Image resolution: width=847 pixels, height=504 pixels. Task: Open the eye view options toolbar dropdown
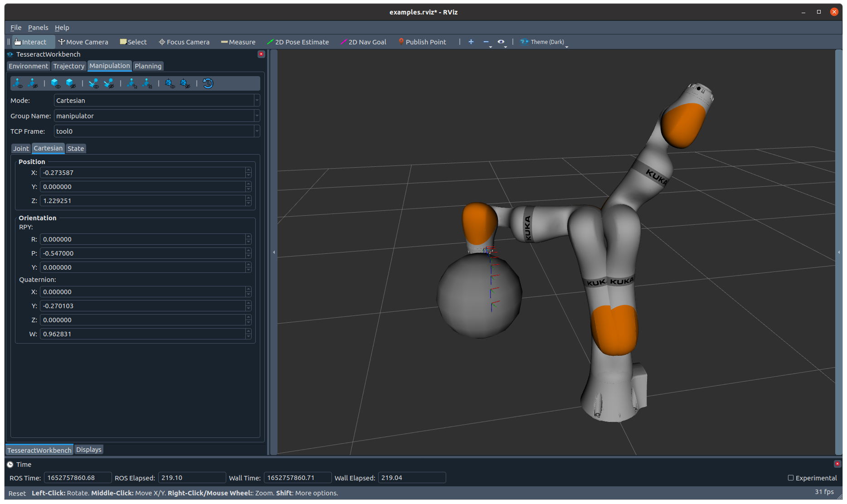[501, 42]
